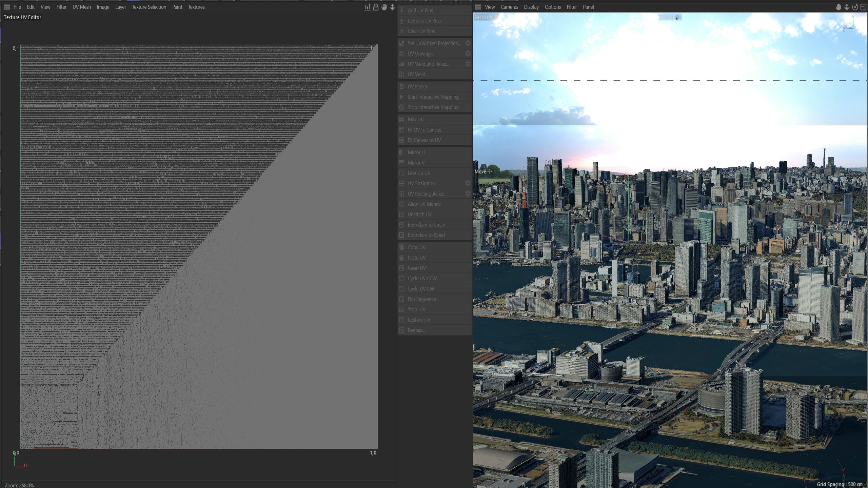This screenshot has width=868, height=488.
Task: Click the Zoom 258.0% status text
Action: pyautogui.click(x=19, y=485)
